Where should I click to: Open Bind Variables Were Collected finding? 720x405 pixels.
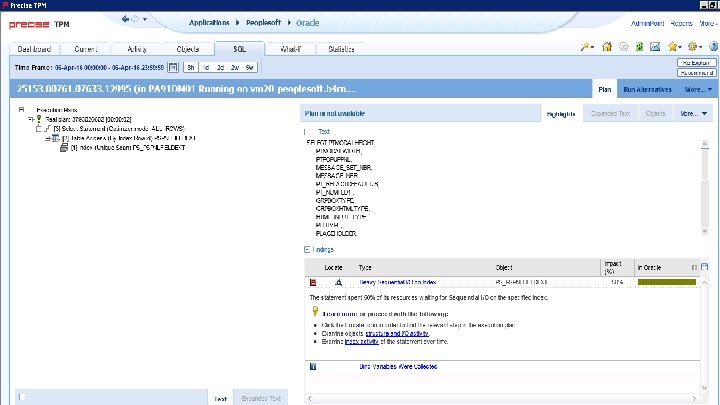pyautogui.click(x=398, y=366)
